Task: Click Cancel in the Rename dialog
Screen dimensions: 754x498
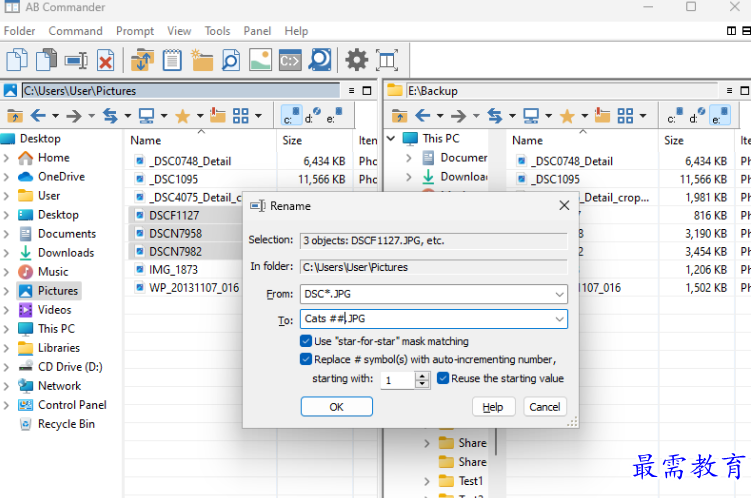Action: (545, 407)
